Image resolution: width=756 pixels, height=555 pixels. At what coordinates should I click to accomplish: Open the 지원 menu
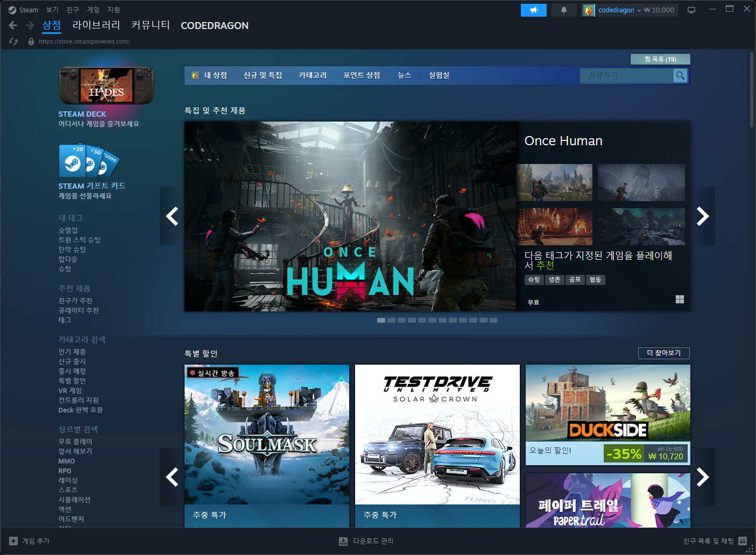(x=114, y=10)
